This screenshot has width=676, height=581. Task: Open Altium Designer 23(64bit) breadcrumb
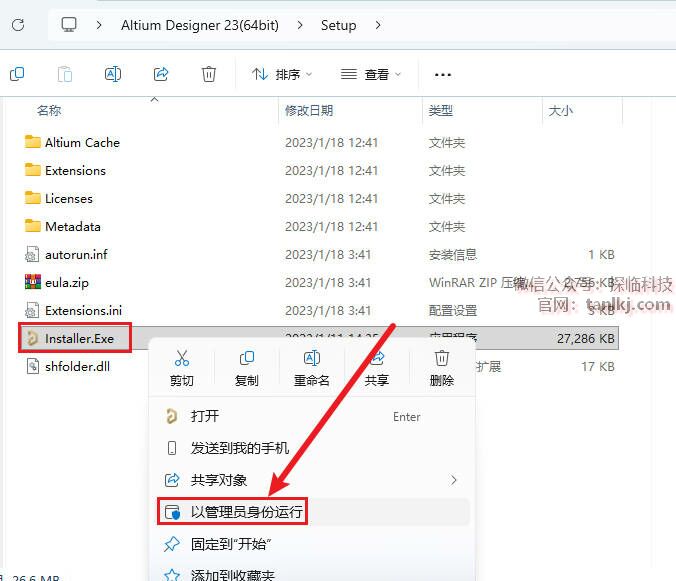(x=200, y=25)
